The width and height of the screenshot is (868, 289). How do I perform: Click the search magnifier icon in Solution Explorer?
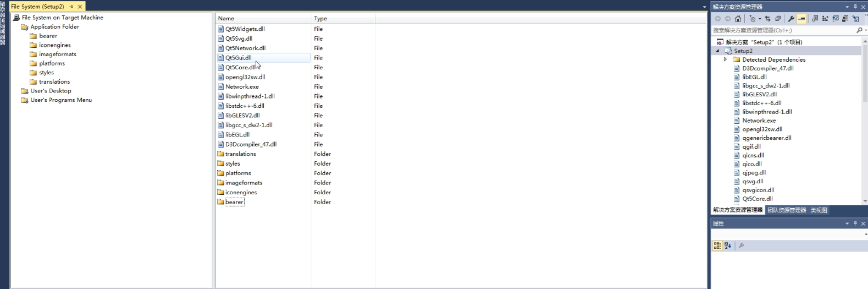pos(859,30)
